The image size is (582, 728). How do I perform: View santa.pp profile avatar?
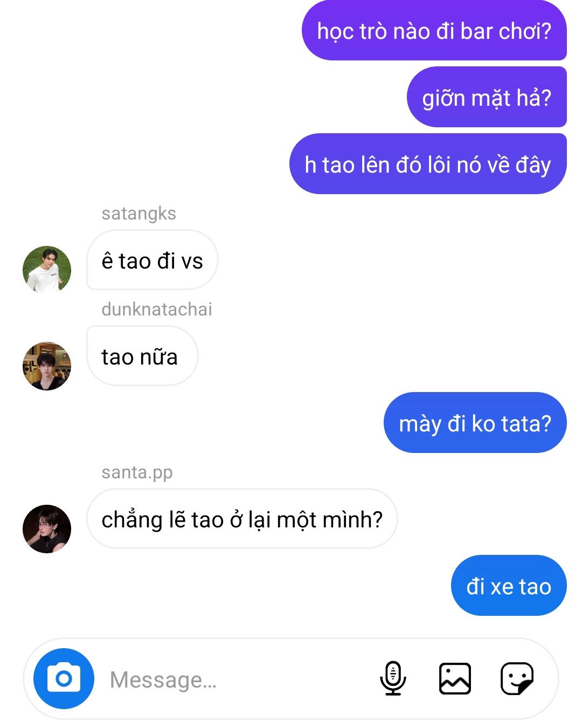tap(47, 529)
